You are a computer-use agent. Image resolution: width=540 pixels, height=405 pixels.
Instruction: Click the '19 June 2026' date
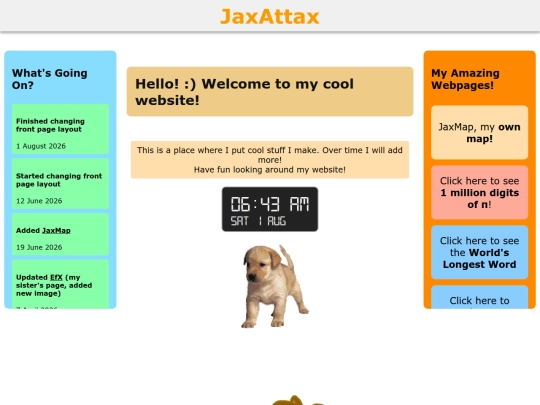[39, 247]
